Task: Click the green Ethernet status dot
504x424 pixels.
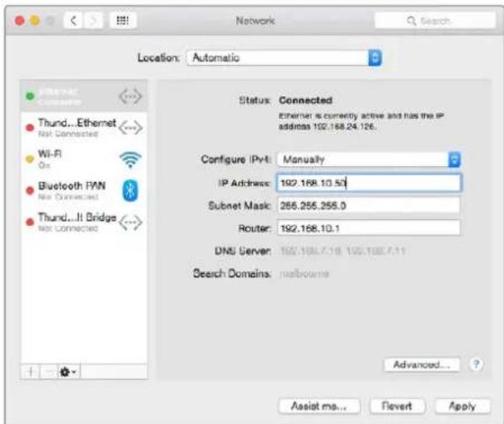Action: coord(29,96)
